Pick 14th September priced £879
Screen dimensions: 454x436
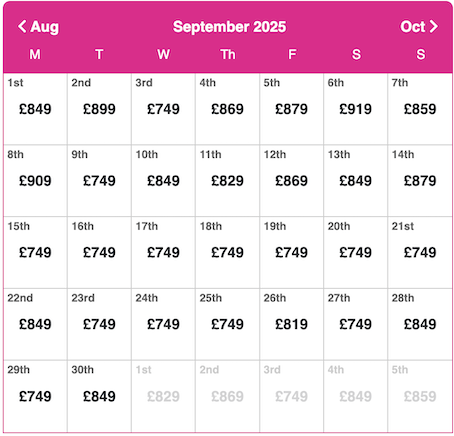pyautogui.click(x=420, y=181)
